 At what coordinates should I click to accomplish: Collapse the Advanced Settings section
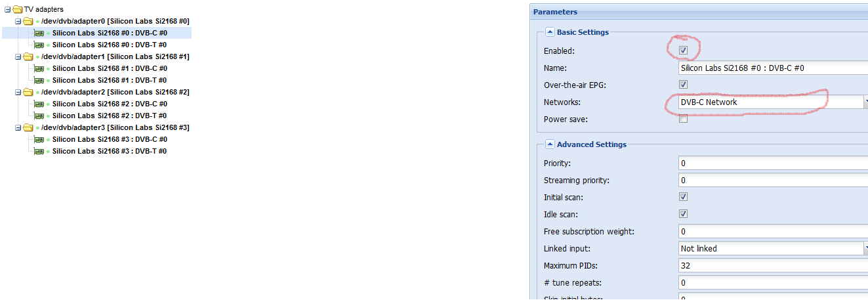pyautogui.click(x=549, y=144)
